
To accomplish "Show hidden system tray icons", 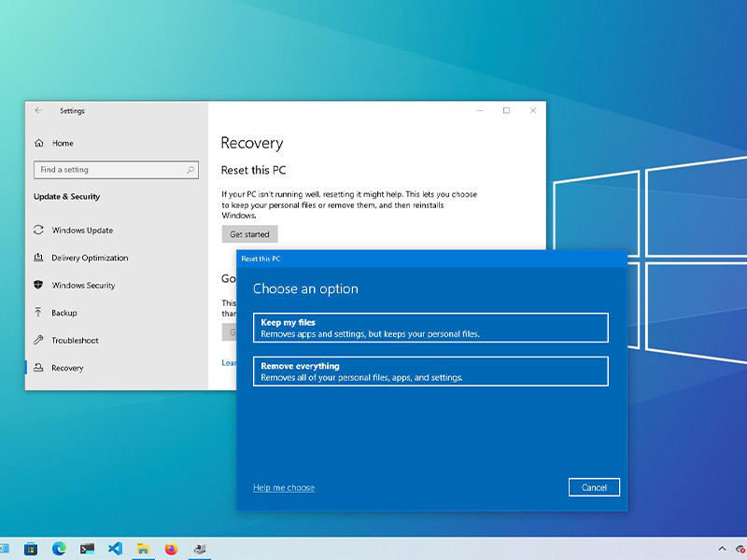I will tap(722, 549).
